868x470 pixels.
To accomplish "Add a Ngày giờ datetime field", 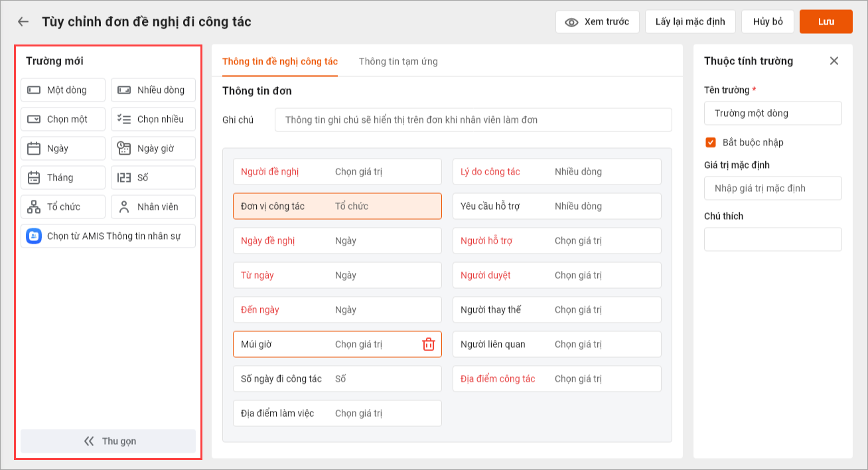I will click(x=153, y=149).
